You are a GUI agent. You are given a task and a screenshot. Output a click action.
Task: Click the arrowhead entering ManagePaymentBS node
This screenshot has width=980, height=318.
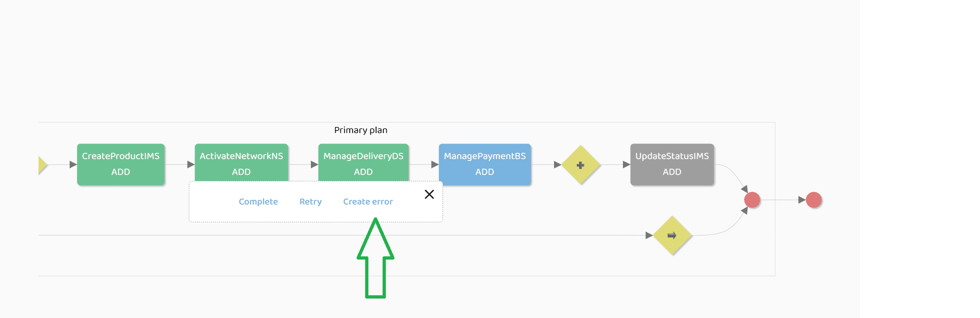[x=434, y=164]
